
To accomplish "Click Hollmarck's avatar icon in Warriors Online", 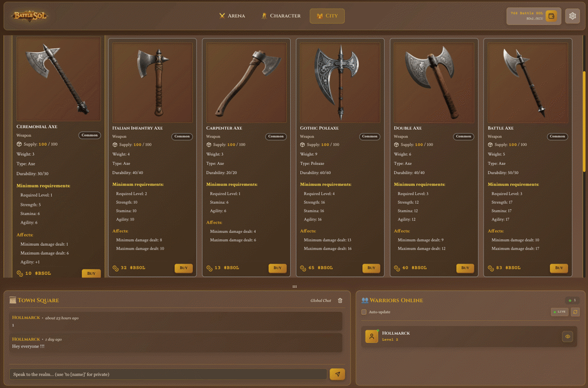I will [x=372, y=336].
